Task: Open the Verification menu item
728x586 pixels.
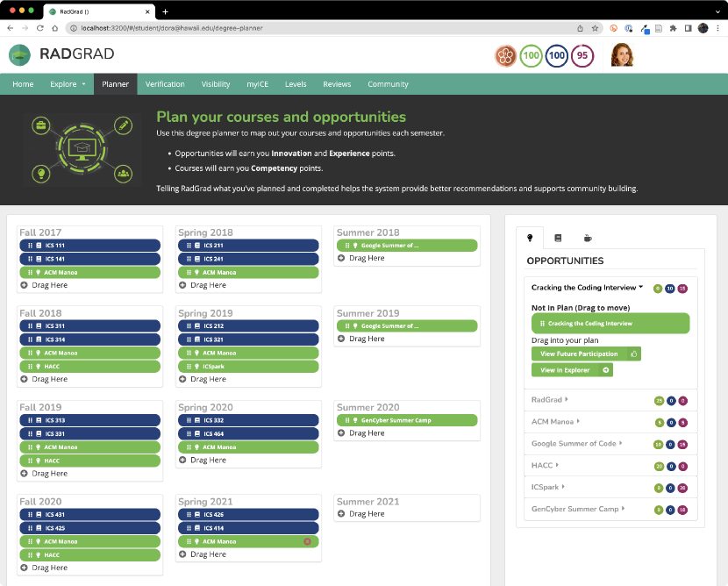Action: click(x=165, y=84)
